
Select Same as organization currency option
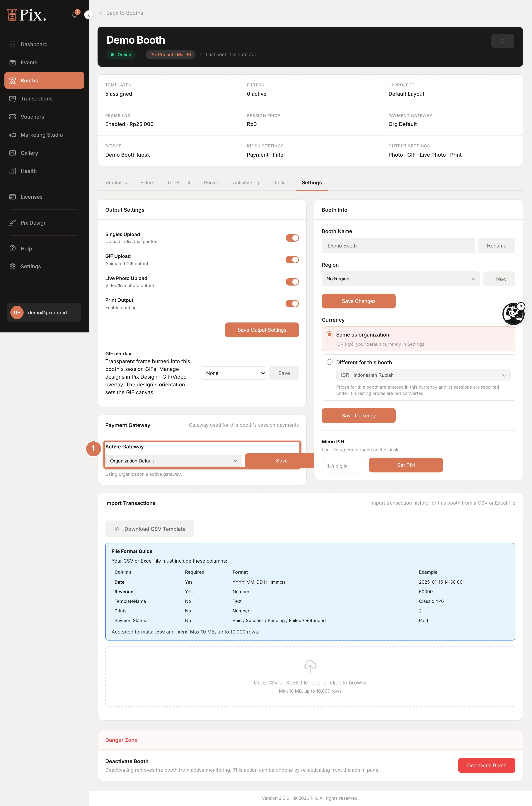418,339
